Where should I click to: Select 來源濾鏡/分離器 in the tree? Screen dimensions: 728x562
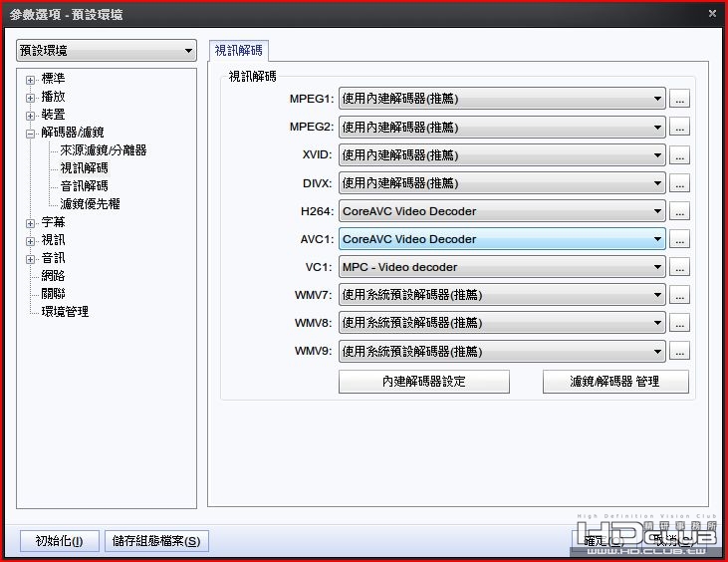[103, 150]
